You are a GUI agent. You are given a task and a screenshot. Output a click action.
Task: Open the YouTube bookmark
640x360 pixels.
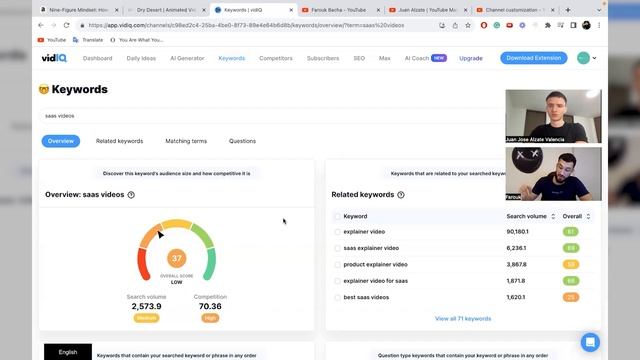pos(52,40)
